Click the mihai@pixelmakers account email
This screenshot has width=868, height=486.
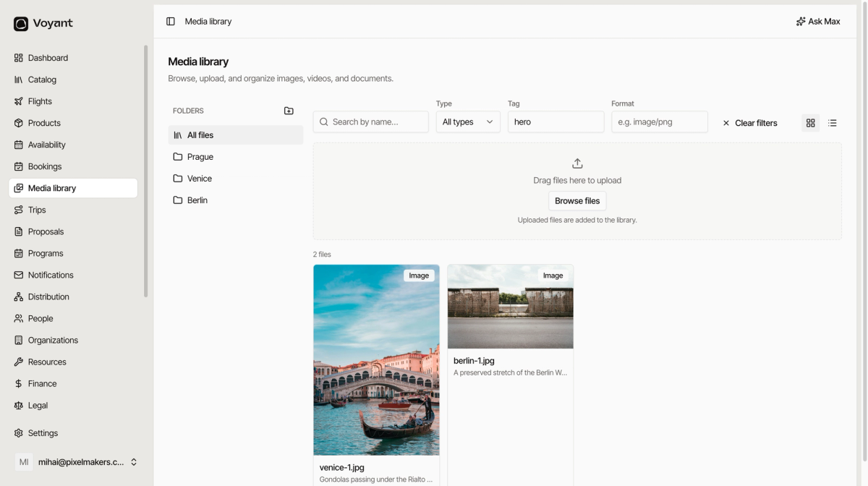click(81, 462)
